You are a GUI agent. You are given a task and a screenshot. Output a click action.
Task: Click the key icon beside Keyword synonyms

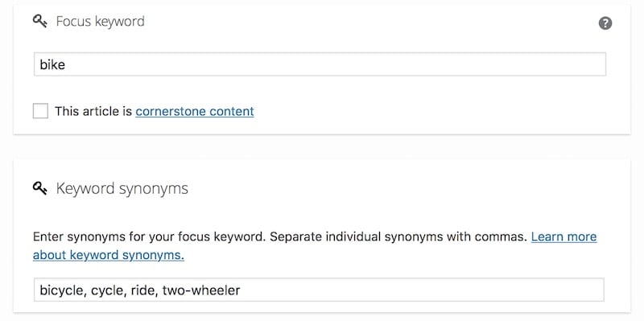pos(39,188)
